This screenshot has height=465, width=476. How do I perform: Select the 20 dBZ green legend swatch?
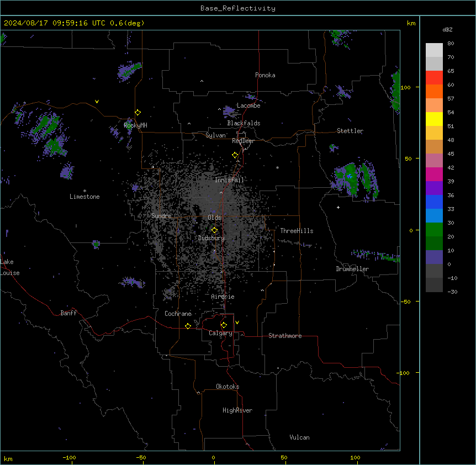[x=434, y=230]
